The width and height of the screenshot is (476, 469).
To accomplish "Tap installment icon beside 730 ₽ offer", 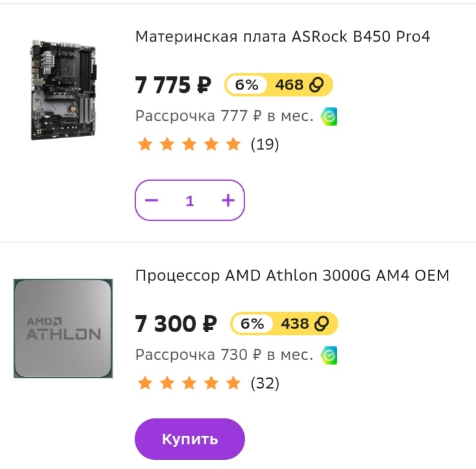I will [329, 355].
